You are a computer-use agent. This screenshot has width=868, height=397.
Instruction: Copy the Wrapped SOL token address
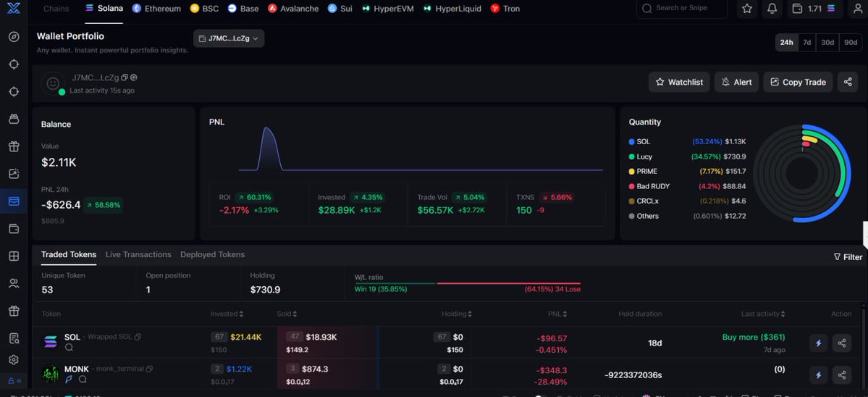click(x=138, y=337)
